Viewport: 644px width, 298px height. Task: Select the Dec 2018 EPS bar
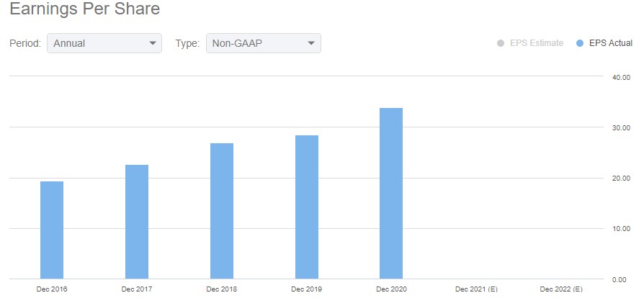(x=222, y=211)
